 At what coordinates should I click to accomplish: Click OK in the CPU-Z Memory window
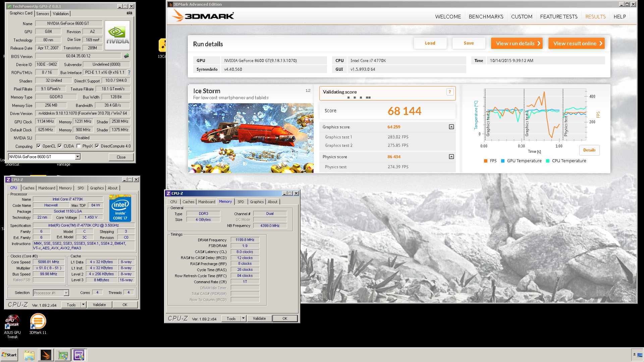click(x=285, y=318)
